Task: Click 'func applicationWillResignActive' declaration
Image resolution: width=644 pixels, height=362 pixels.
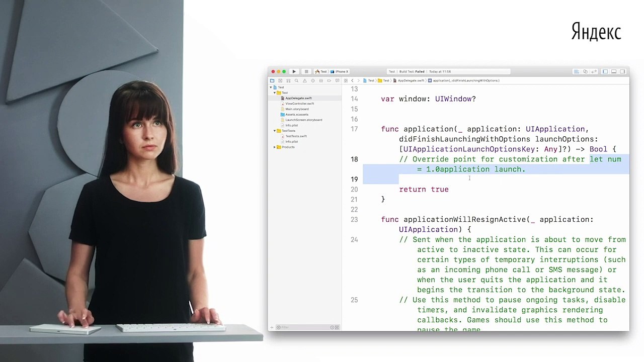Action: coord(453,220)
